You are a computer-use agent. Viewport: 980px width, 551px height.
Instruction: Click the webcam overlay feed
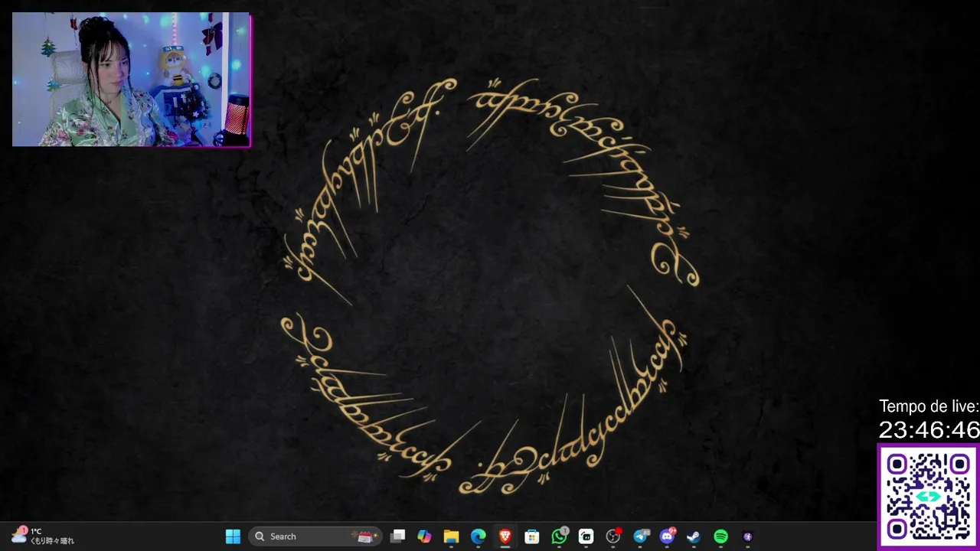tap(131, 80)
